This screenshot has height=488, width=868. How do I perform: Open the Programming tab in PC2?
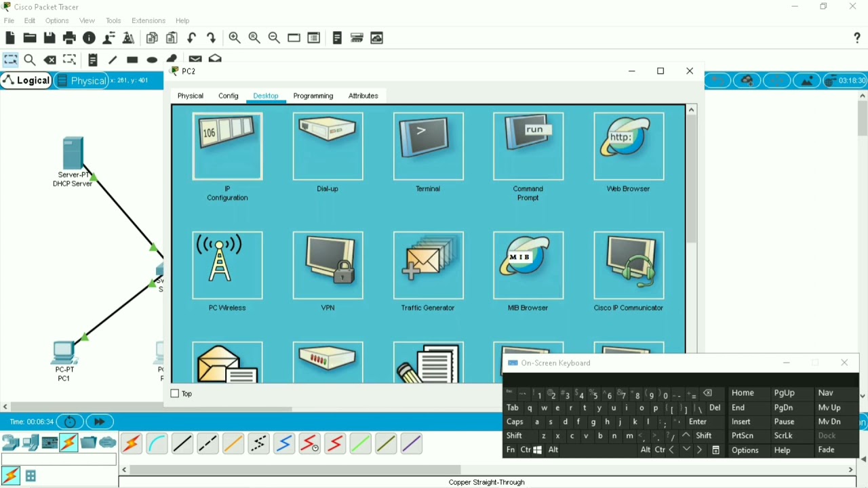313,96
